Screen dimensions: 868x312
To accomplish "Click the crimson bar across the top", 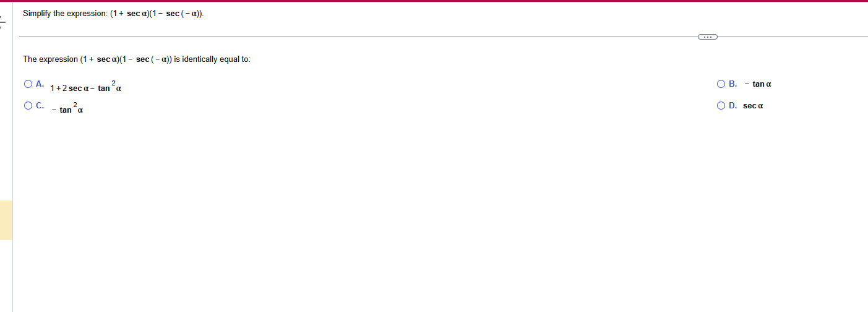I will 434,1.
